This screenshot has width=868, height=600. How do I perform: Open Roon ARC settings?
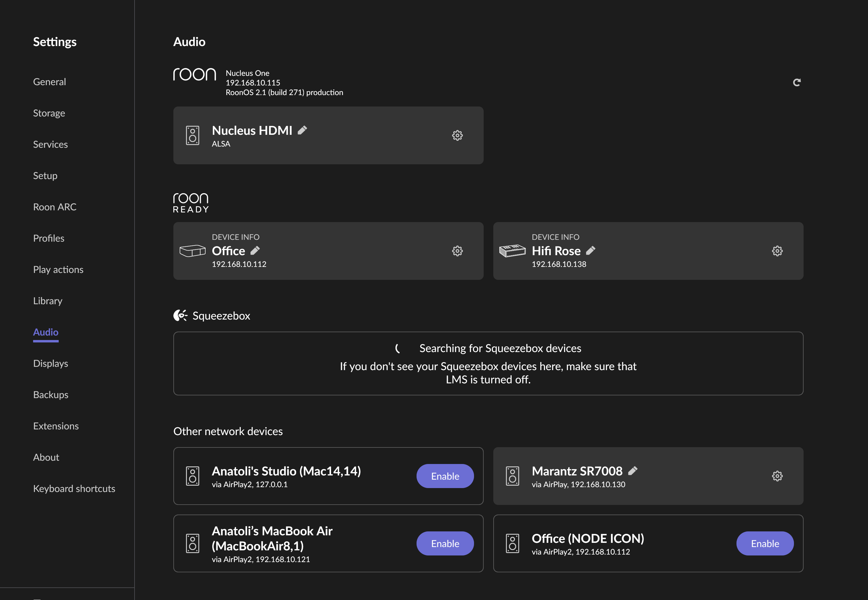[x=54, y=207]
